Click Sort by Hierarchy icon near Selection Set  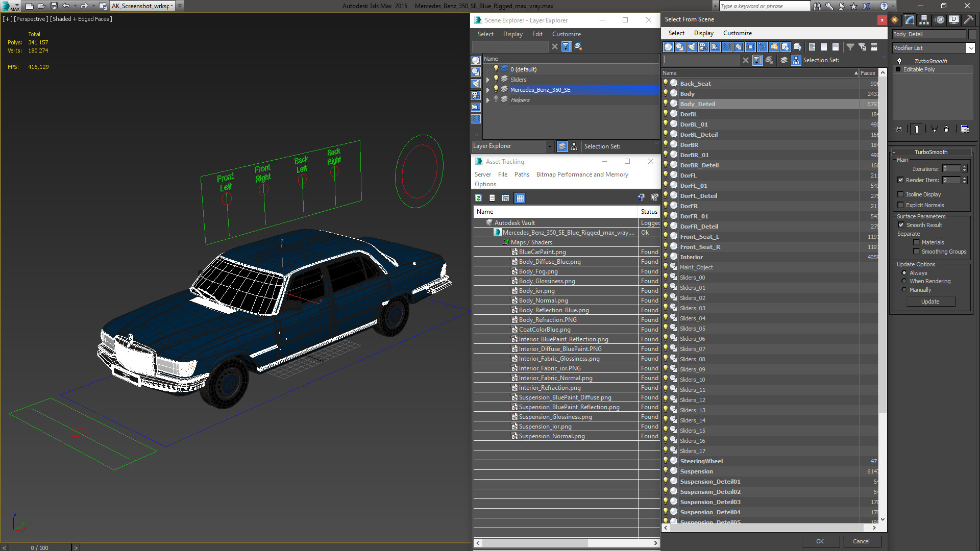click(796, 60)
